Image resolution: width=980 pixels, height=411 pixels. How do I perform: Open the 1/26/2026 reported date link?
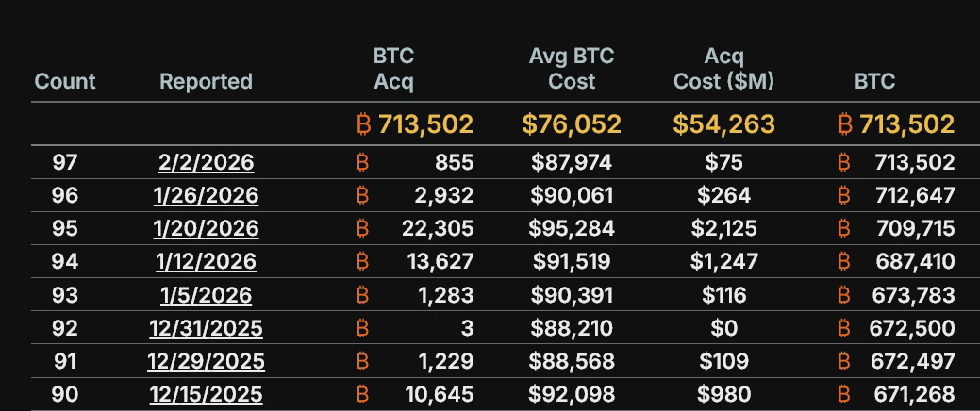(206, 196)
